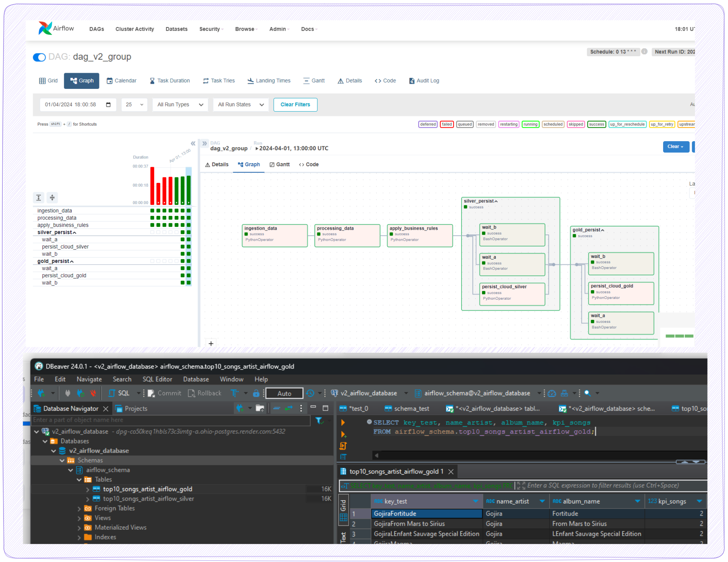Click the Airflow logo icon
The image size is (728, 562).
point(45,28)
